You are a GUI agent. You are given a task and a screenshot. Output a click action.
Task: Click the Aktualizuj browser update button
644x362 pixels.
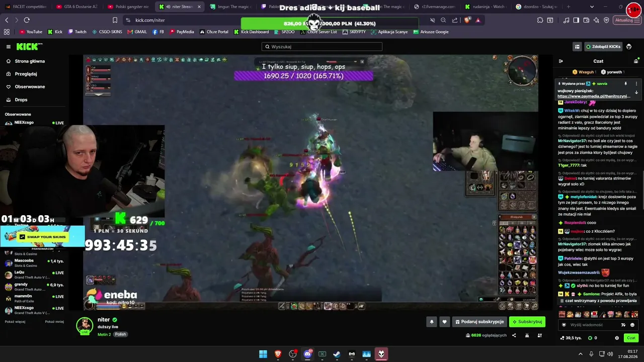627,20
